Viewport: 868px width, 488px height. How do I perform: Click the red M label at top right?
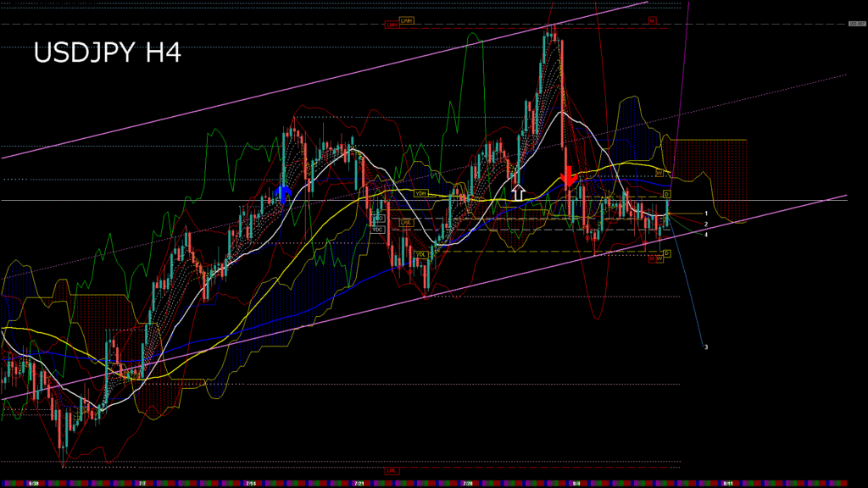click(652, 19)
